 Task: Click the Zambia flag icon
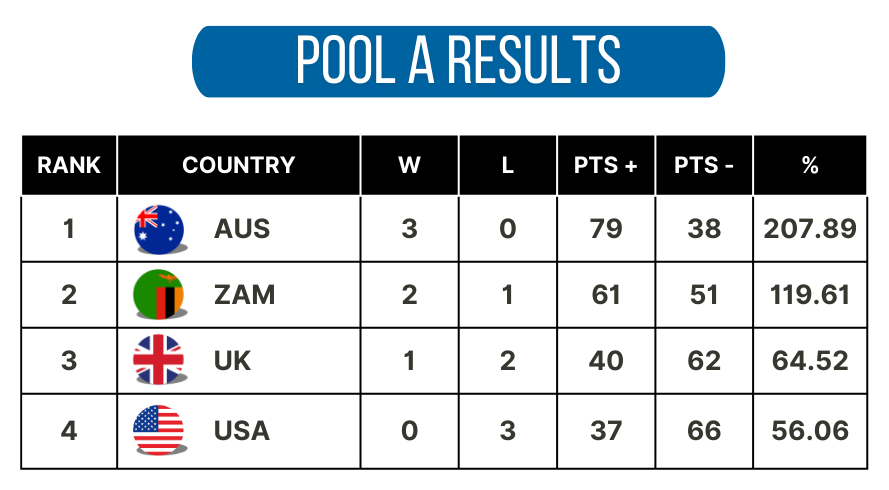click(159, 294)
